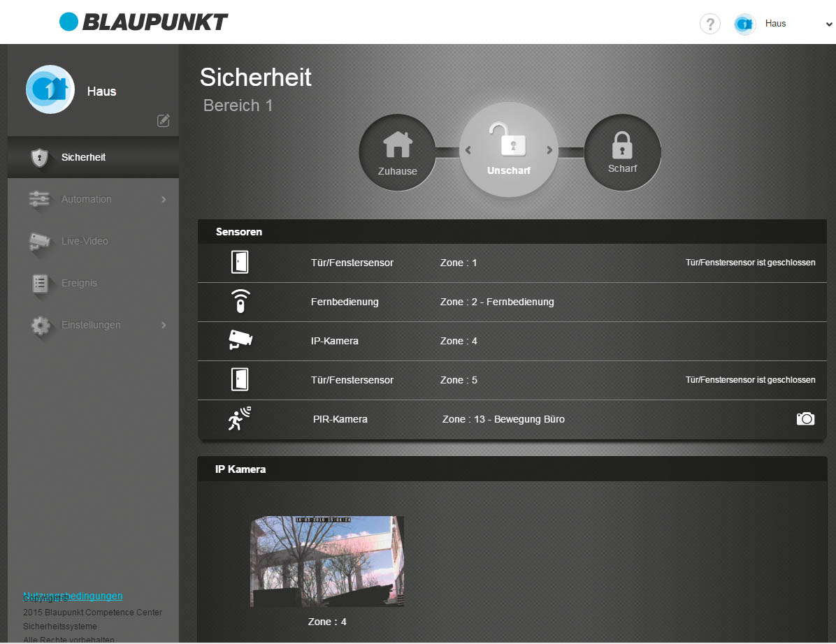Expand the Einstellungen submenu
Image resolution: width=836 pixels, height=644 pixels.
[x=164, y=325]
